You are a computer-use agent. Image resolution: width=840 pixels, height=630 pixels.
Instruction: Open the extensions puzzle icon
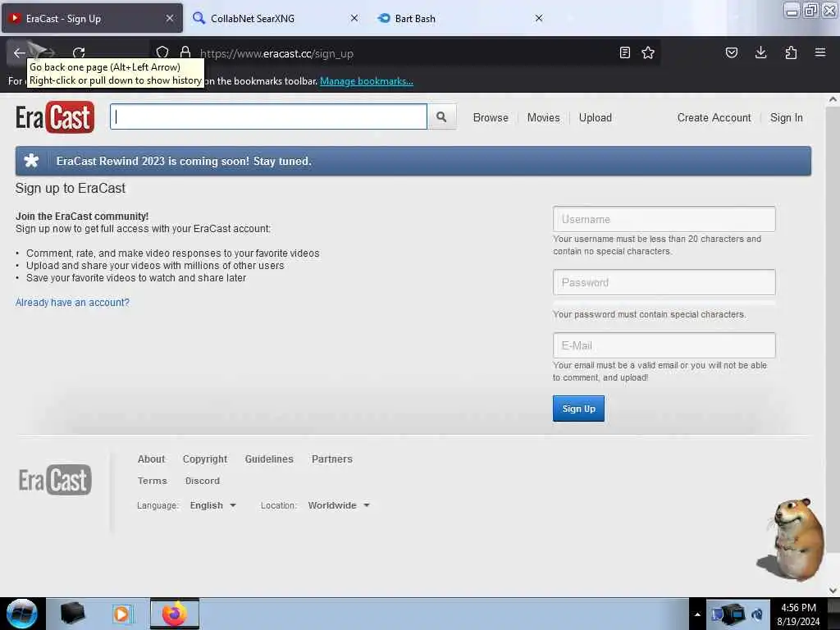[791, 52]
